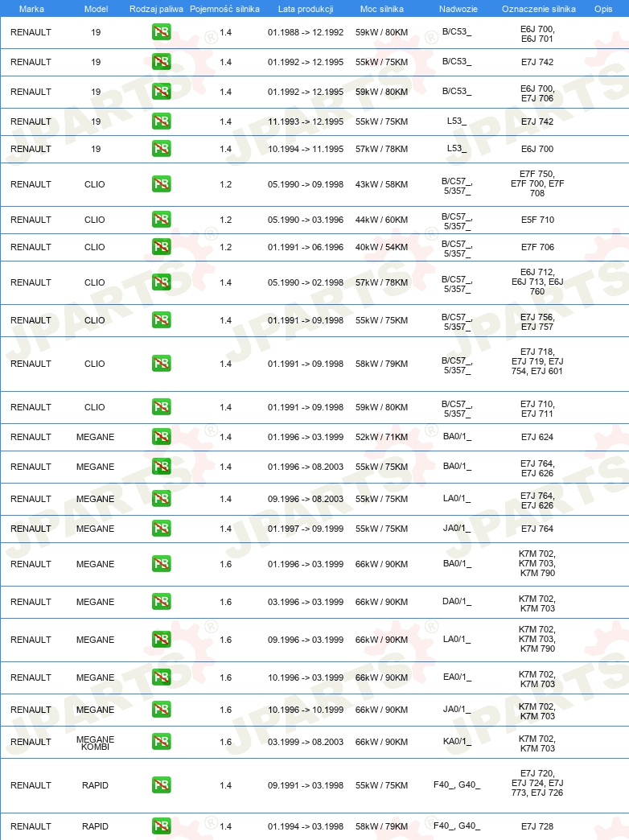Image resolution: width=629 pixels, height=840 pixels.
Task: Click fuel icon in the Rapid E7J 728 row
Action: (161, 826)
